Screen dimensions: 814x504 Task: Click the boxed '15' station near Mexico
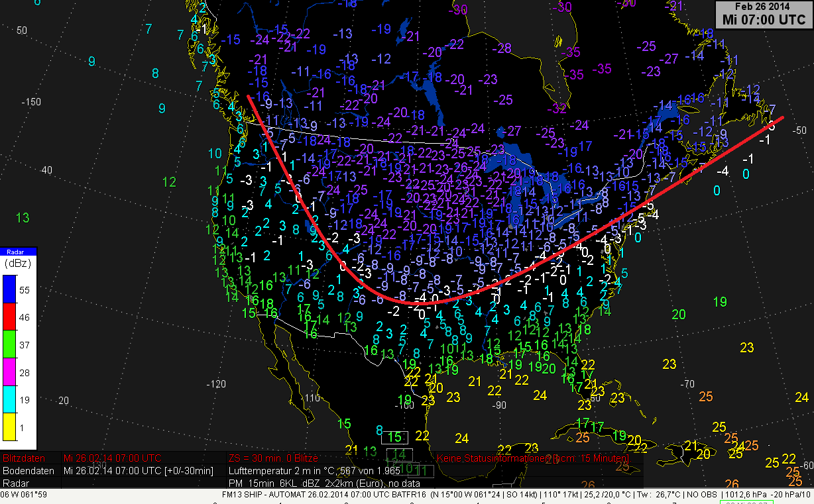point(395,437)
